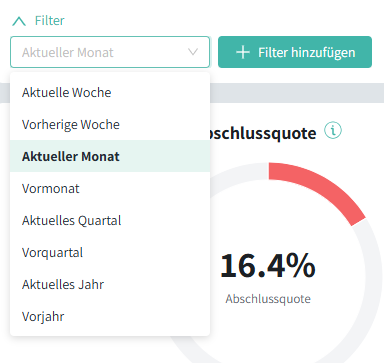
Task: Select Vorherige Woche option
Action: click(x=110, y=124)
